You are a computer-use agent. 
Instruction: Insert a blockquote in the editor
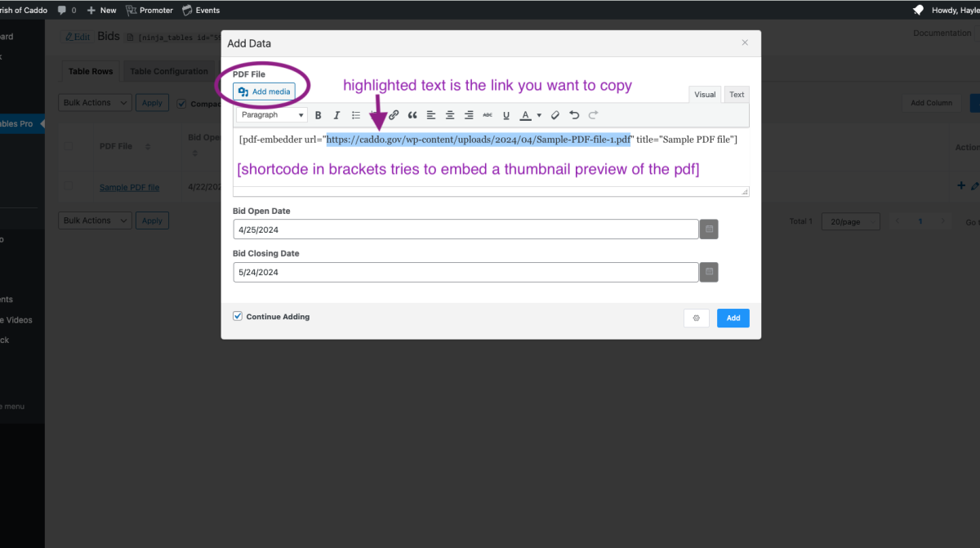point(412,115)
